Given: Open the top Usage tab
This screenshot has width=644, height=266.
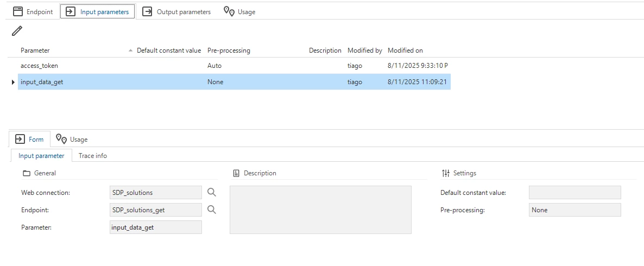Looking at the screenshot, I should click(239, 12).
